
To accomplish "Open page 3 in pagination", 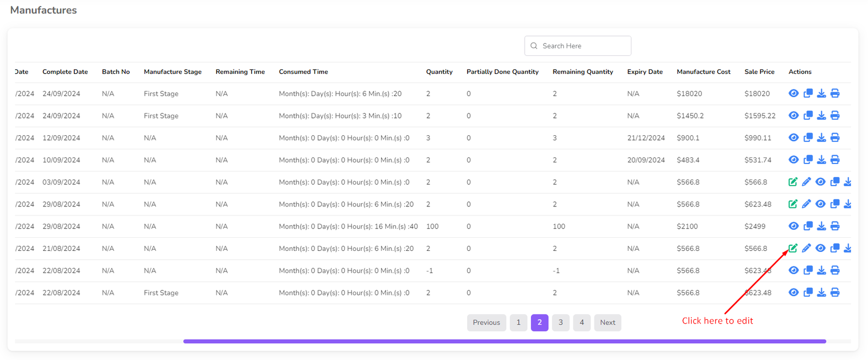I will pyautogui.click(x=560, y=323).
